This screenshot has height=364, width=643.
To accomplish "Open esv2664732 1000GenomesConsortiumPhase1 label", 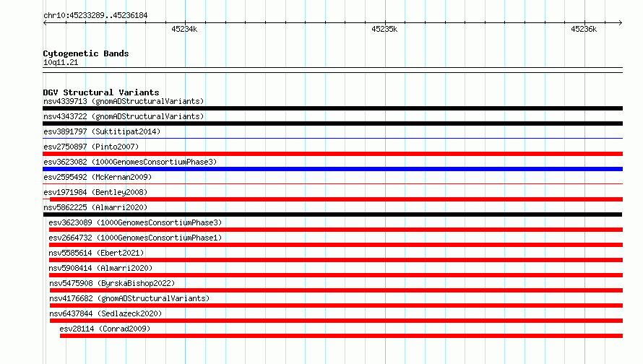I will point(135,238).
